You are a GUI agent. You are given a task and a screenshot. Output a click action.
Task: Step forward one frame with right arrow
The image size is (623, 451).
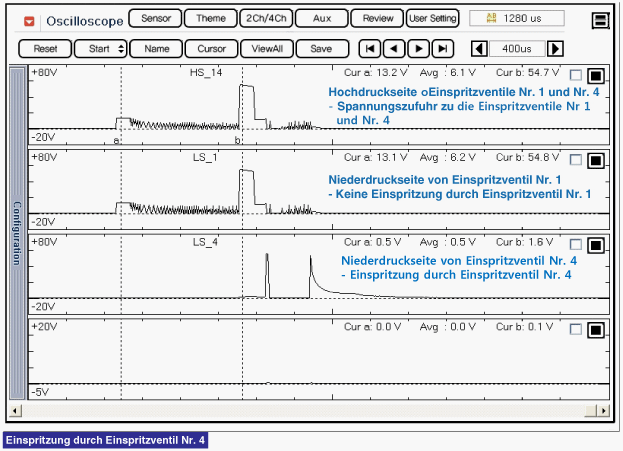click(x=419, y=48)
